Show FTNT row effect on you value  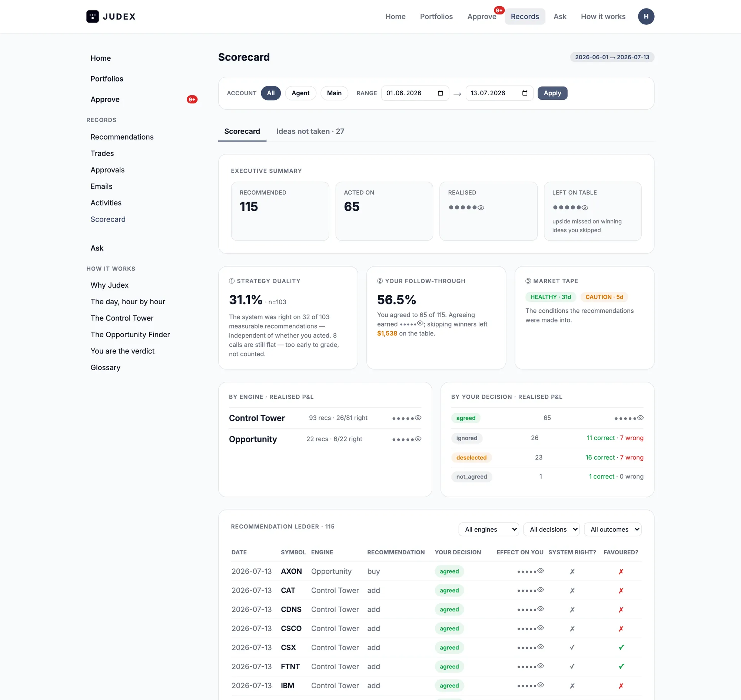(x=540, y=666)
